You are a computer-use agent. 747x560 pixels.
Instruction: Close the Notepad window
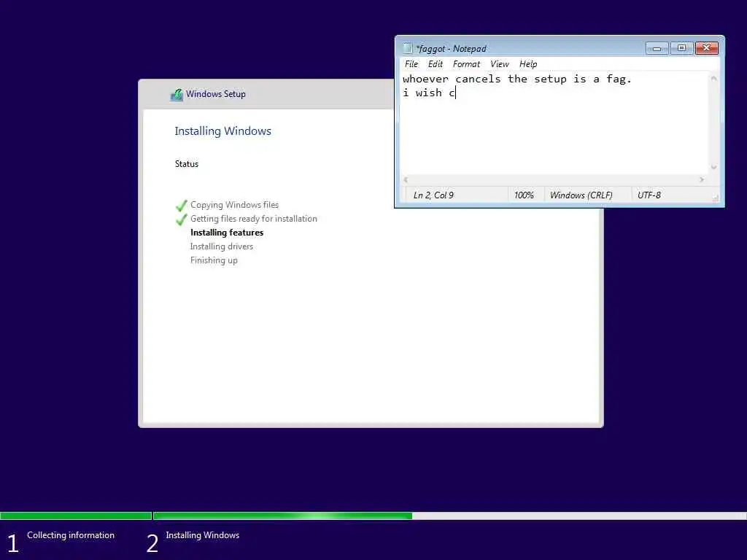pyautogui.click(x=706, y=48)
